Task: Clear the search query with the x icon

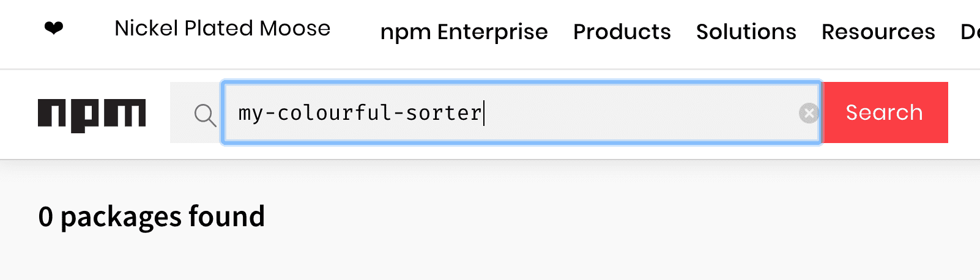Action: (x=809, y=113)
